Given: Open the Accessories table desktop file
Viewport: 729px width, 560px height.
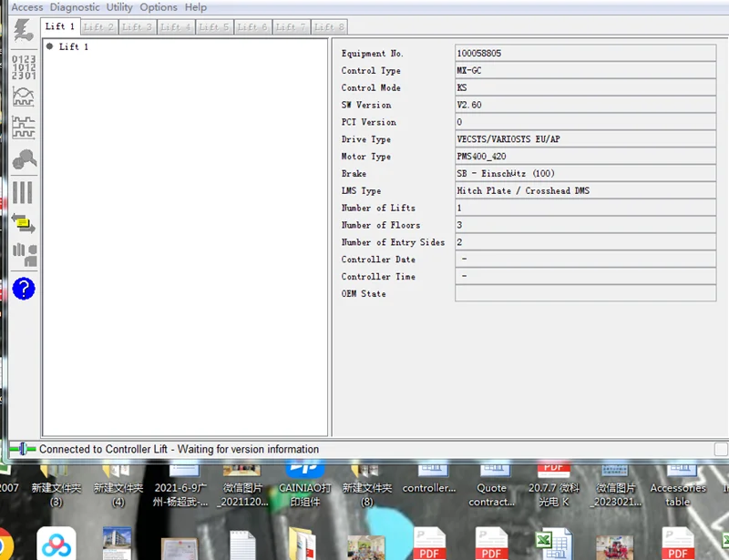Looking at the screenshot, I should point(678,485).
